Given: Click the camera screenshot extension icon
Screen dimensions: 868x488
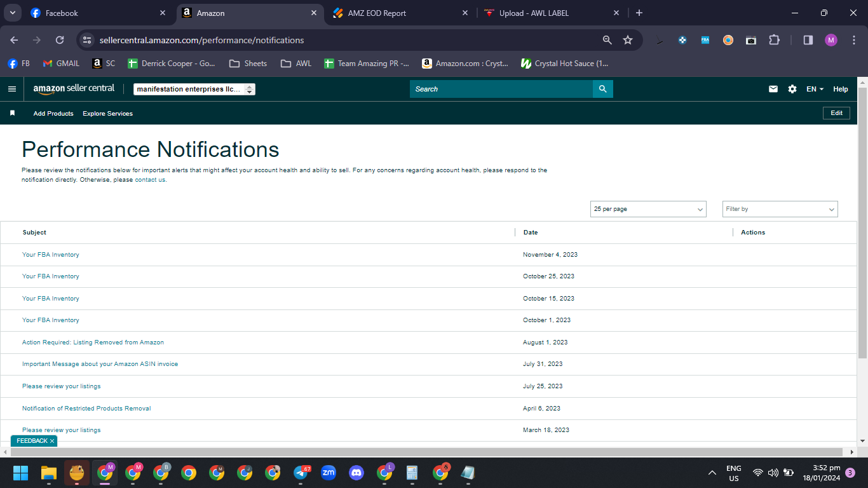Looking at the screenshot, I should coord(751,40).
